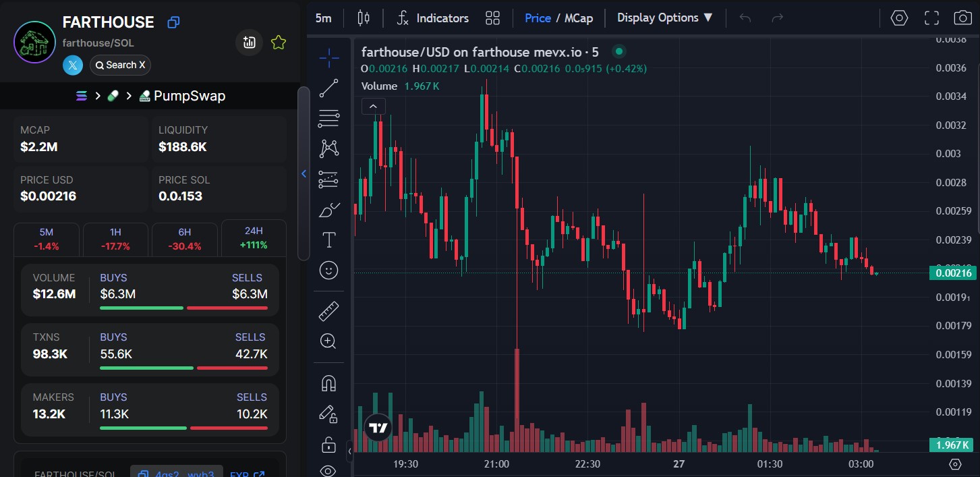Click the redo arrow in chart toolbar
The width and height of the screenshot is (980, 477).
[777, 18]
